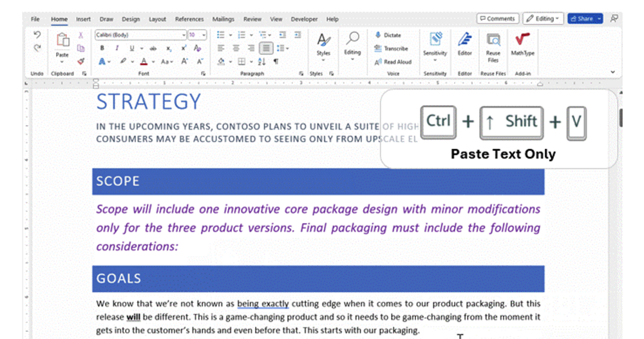Switch to the Design tab

click(x=131, y=19)
